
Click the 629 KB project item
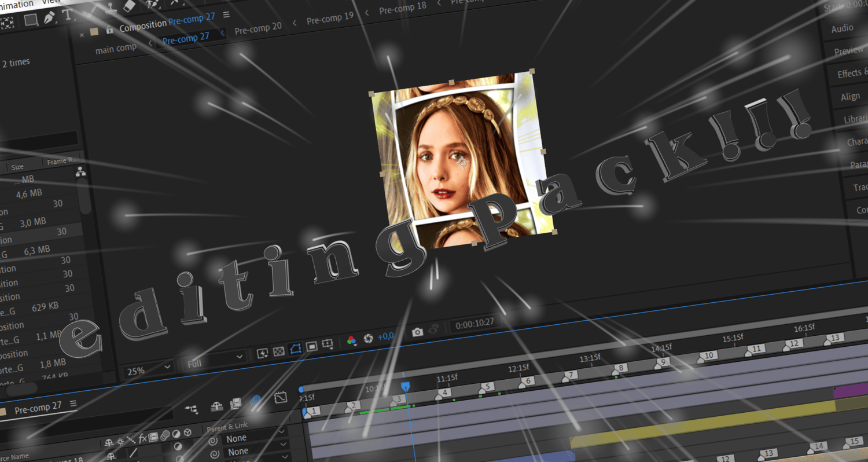[45, 307]
